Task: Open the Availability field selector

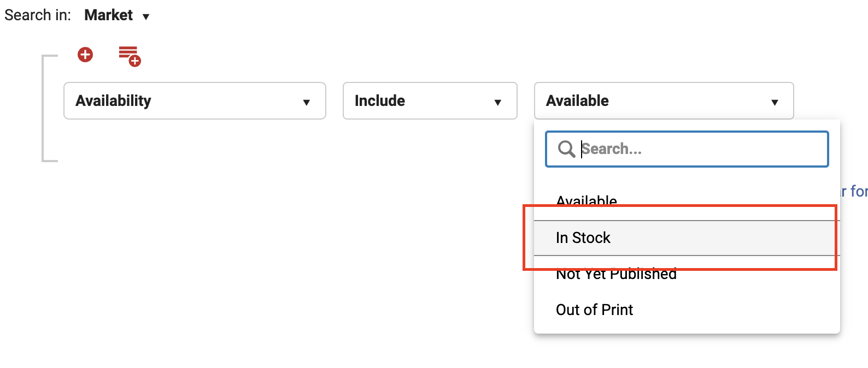Action: [195, 100]
